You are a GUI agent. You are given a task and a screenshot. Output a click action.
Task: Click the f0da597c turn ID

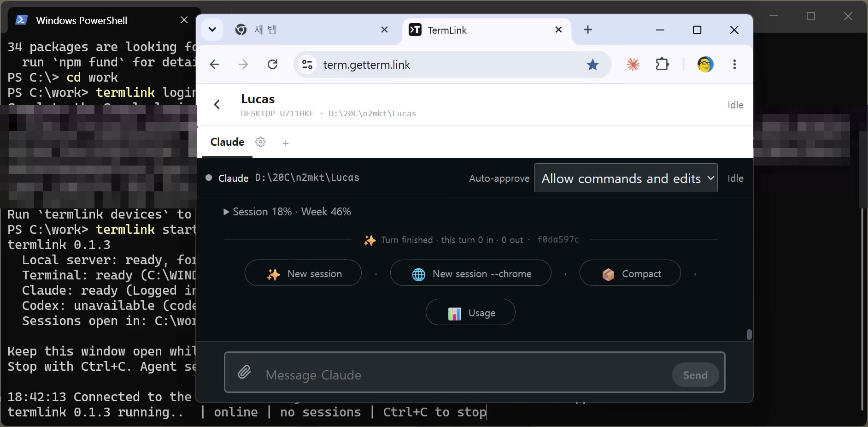pyautogui.click(x=558, y=239)
